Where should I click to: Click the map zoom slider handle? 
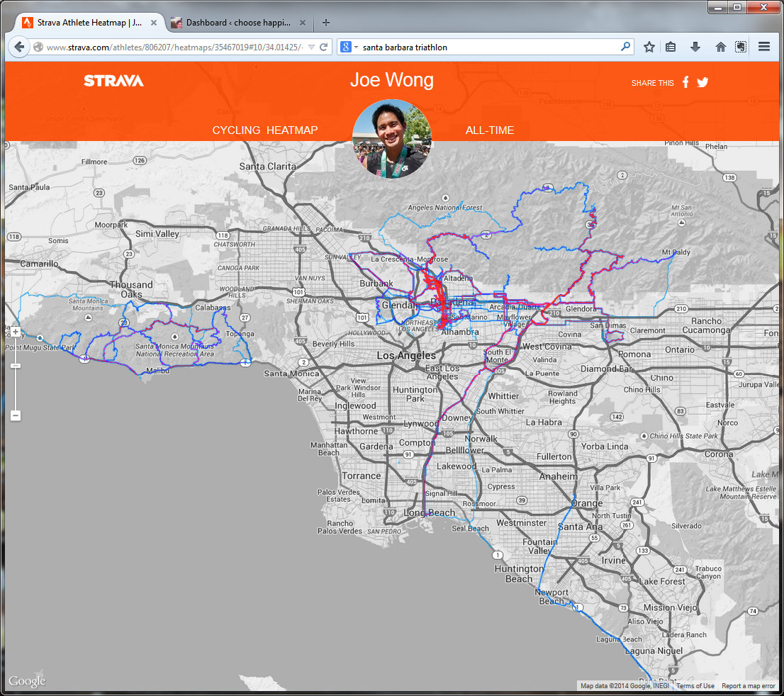click(16, 366)
